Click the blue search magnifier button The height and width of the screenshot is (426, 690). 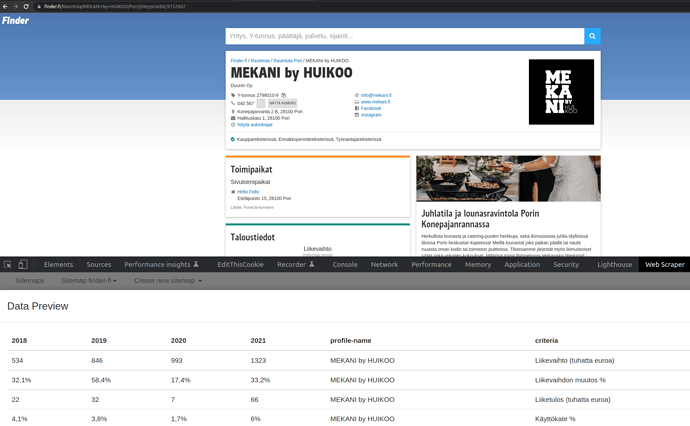pos(592,36)
